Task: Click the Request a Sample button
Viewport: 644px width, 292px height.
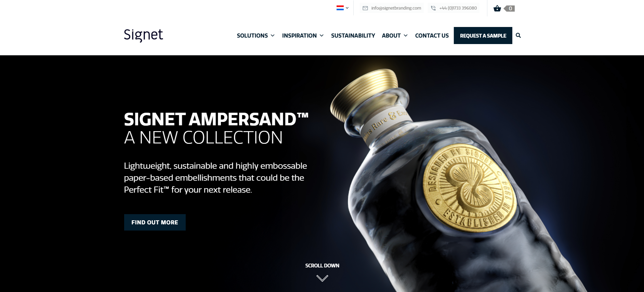Action: click(483, 36)
